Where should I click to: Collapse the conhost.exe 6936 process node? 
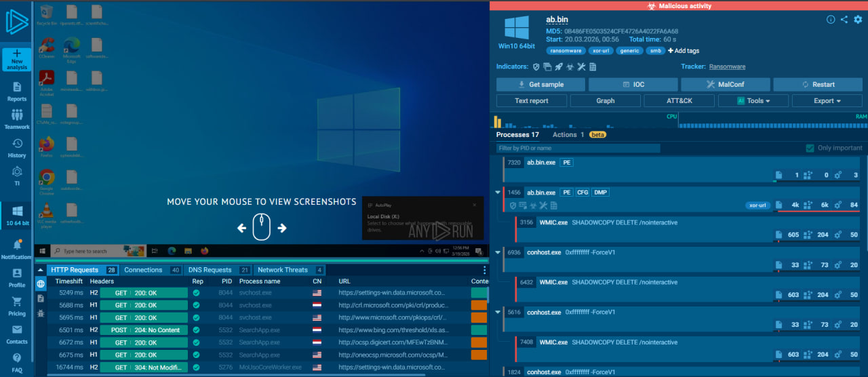499,252
